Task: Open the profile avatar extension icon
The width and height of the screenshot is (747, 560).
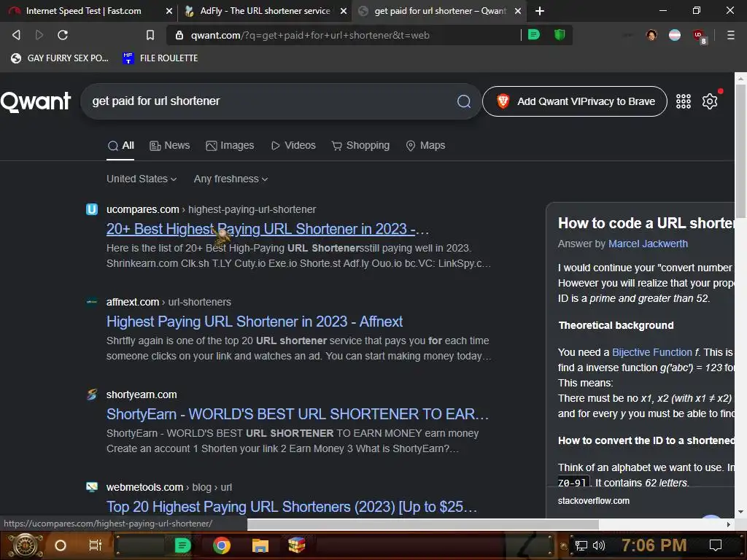Action: coord(651,35)
